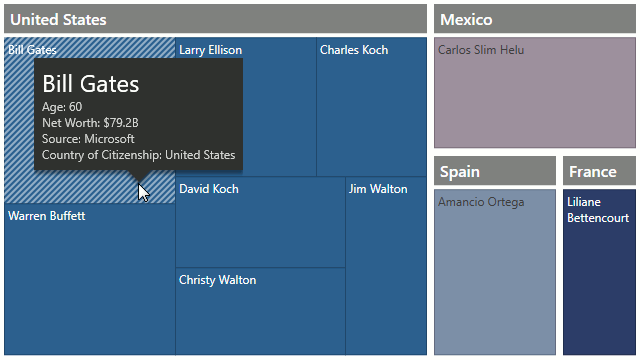Click the Bill Gates tooltip title

tap(91, 84)
